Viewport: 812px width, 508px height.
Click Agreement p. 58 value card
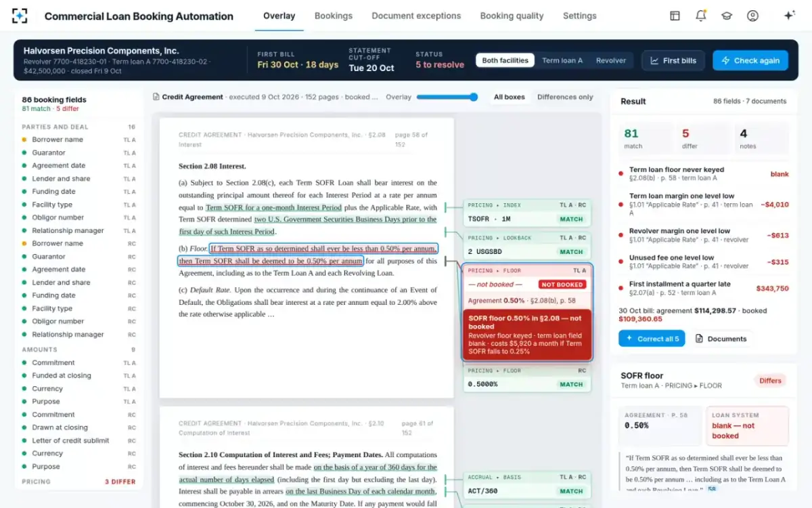660,426
